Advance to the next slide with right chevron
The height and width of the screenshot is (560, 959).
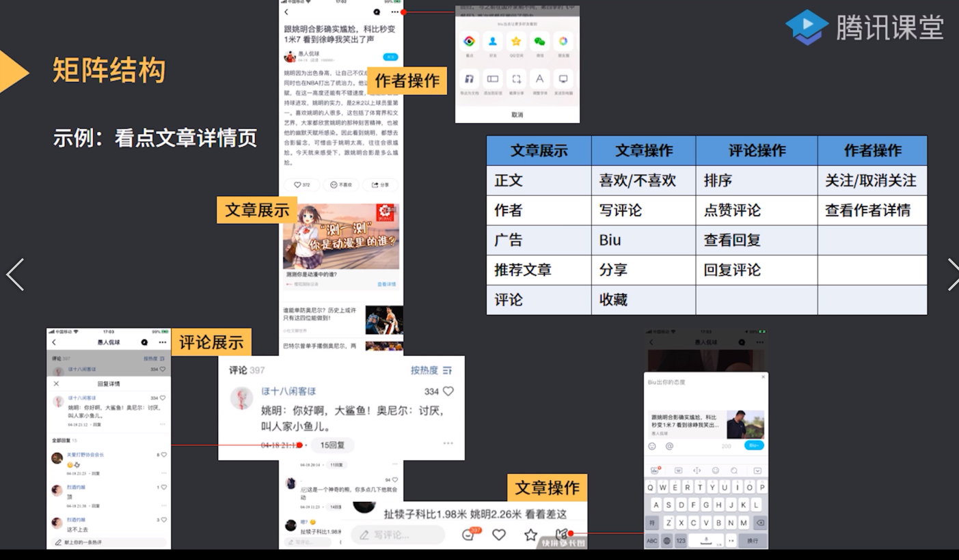point(952,275)
